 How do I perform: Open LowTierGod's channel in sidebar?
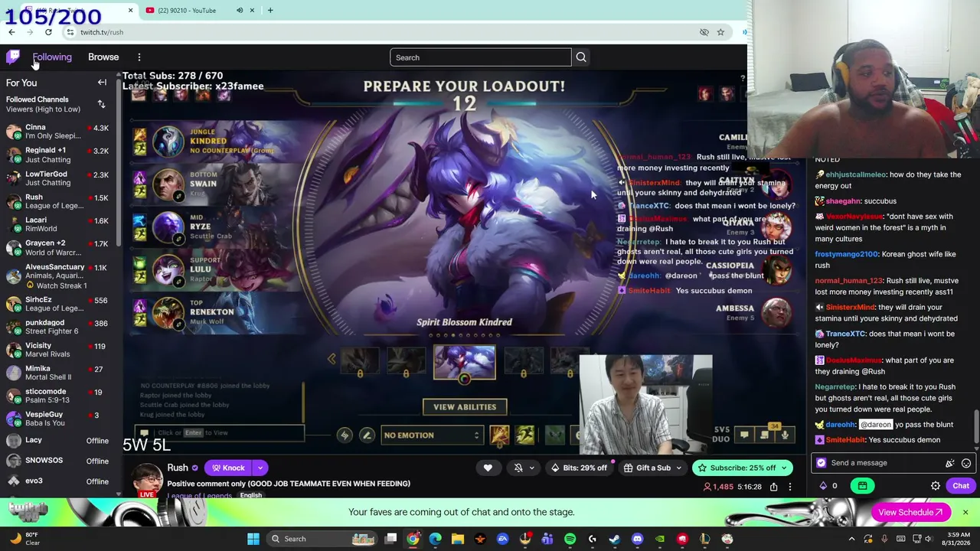point(58,178)
